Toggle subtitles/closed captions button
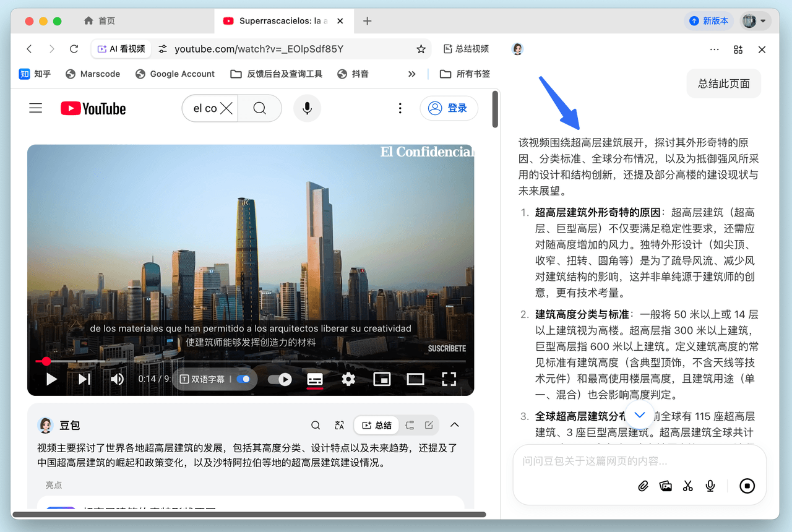 315,379
